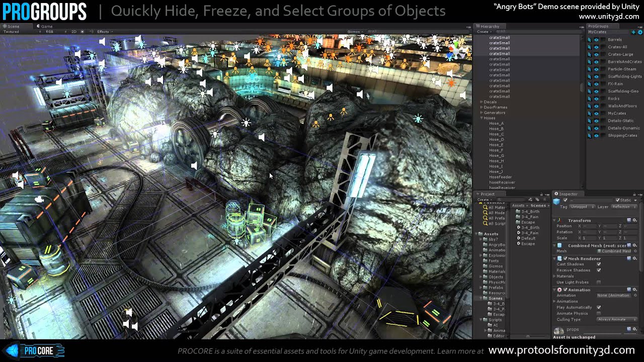Screen dimensions: 644x362
Task: Click the Project panel lock icon
Action: point(541,194)
